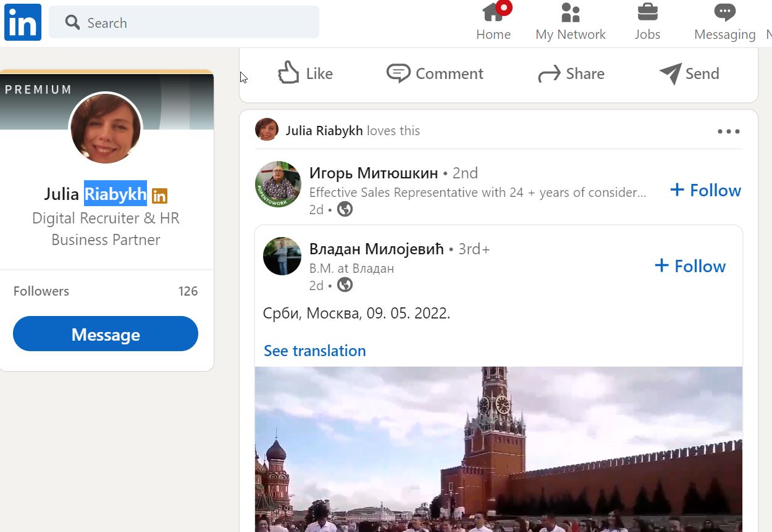Play the Red Square video in the post
This screenshot has width=772, height=532.
[498, 449]
